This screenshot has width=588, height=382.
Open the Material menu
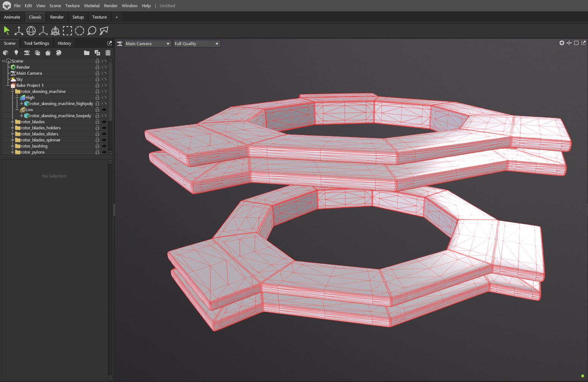pos(92,6)
